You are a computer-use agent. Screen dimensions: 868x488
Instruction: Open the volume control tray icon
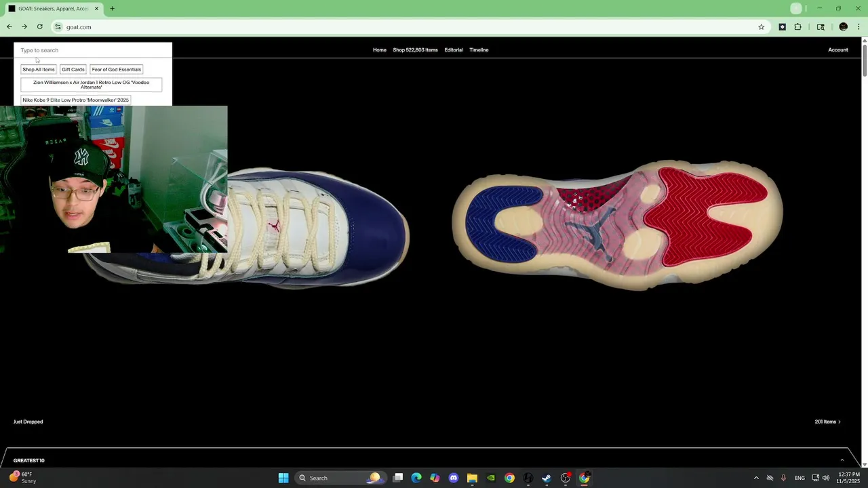click(826, 478)
